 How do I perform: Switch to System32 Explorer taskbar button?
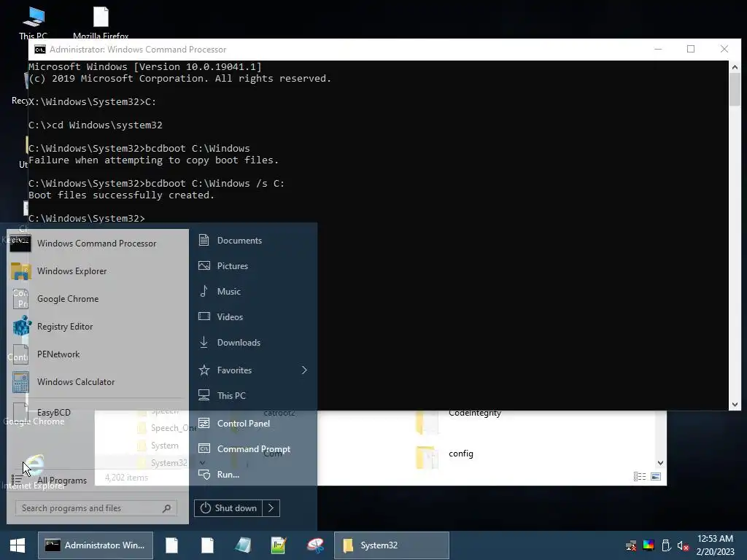click(391, 545)
